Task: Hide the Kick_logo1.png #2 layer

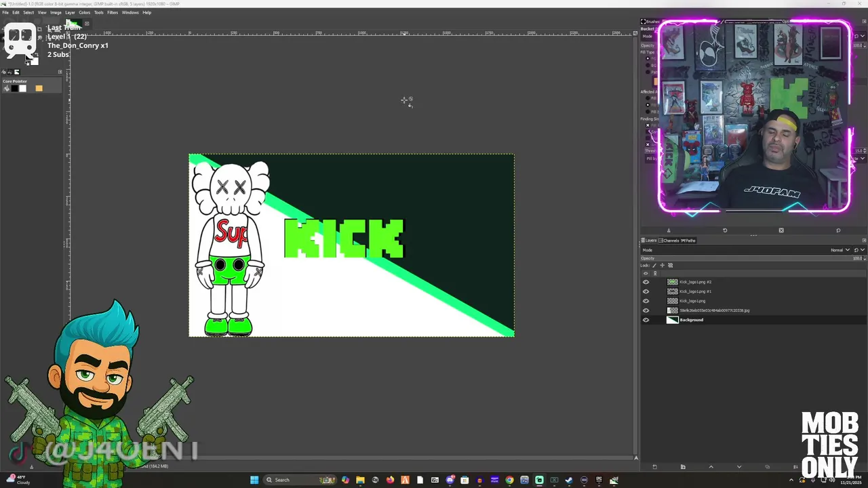Action: click(x=646, y=282)
